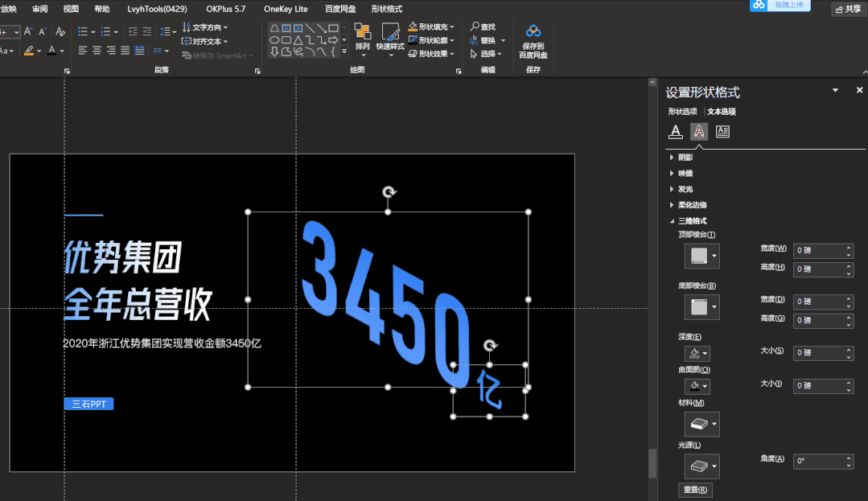Select the text box shape in the gallery
Screen dimensions: 868x501
tap(286, 28)
